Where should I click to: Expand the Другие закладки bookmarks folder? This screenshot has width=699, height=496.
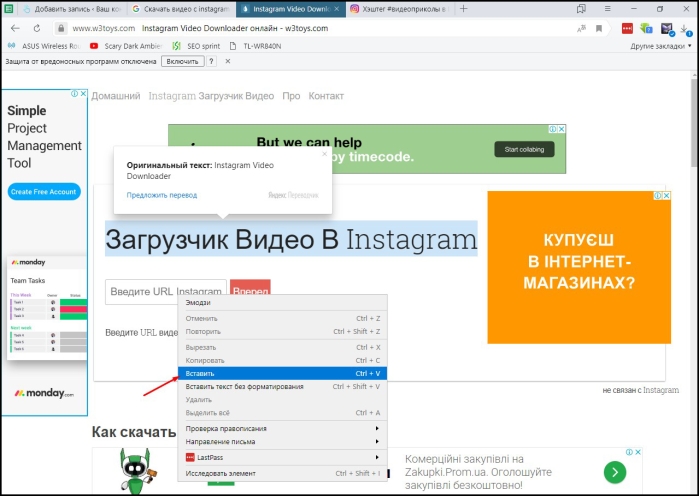point(661,46)
